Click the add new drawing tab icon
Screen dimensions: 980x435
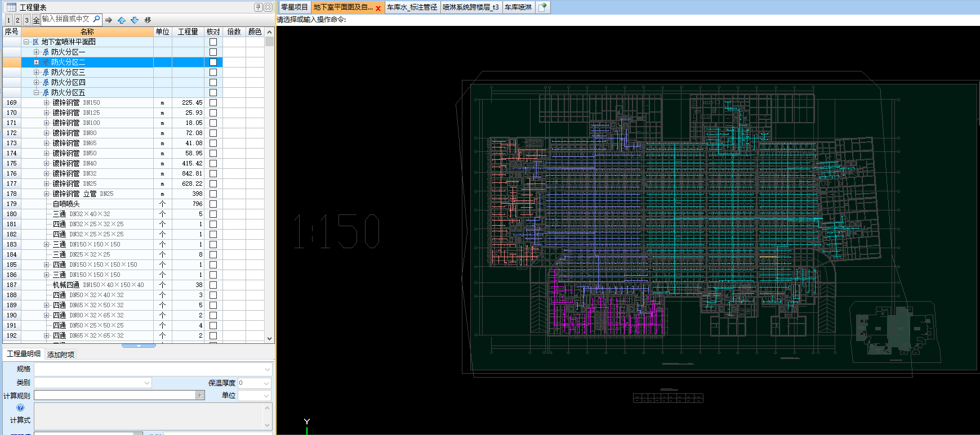(x=542, y=7)
